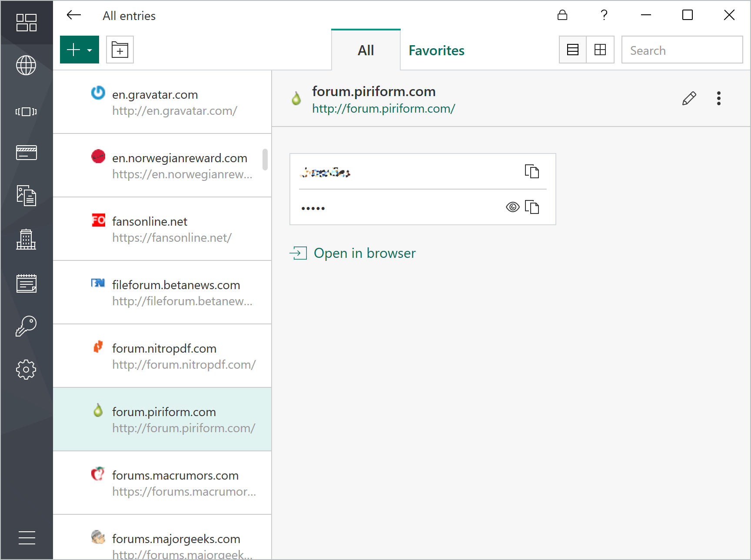This screenshot has width=751, height=560.
Task: Open the dashboard panel from the sidebar
Action: coord(27,22)
